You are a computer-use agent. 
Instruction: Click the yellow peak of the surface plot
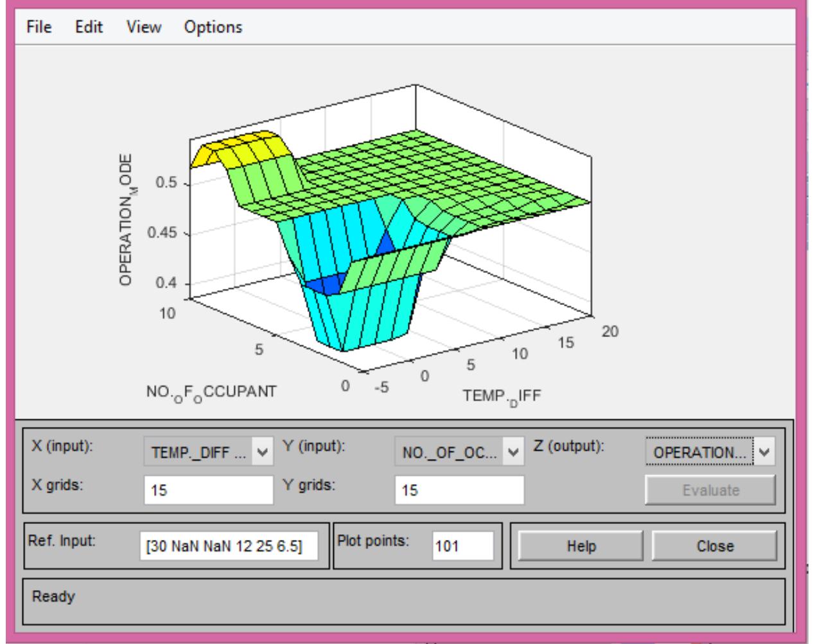coord(241,144)
